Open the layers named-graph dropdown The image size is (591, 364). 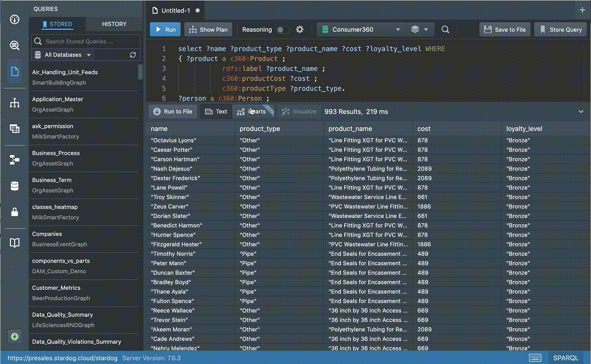pos(419,29)
